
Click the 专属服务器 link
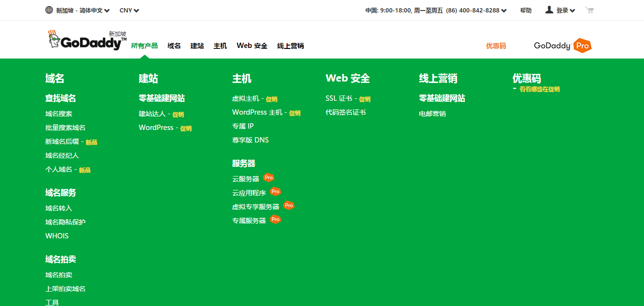[249, 221]
